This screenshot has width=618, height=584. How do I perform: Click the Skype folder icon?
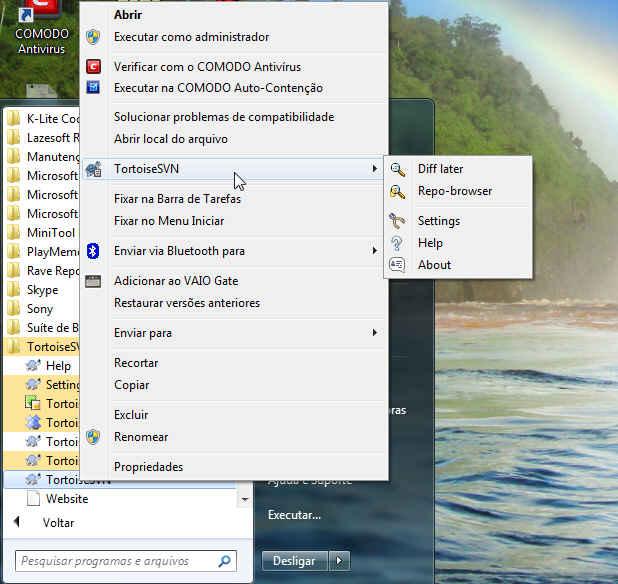(x=14, y=290)
